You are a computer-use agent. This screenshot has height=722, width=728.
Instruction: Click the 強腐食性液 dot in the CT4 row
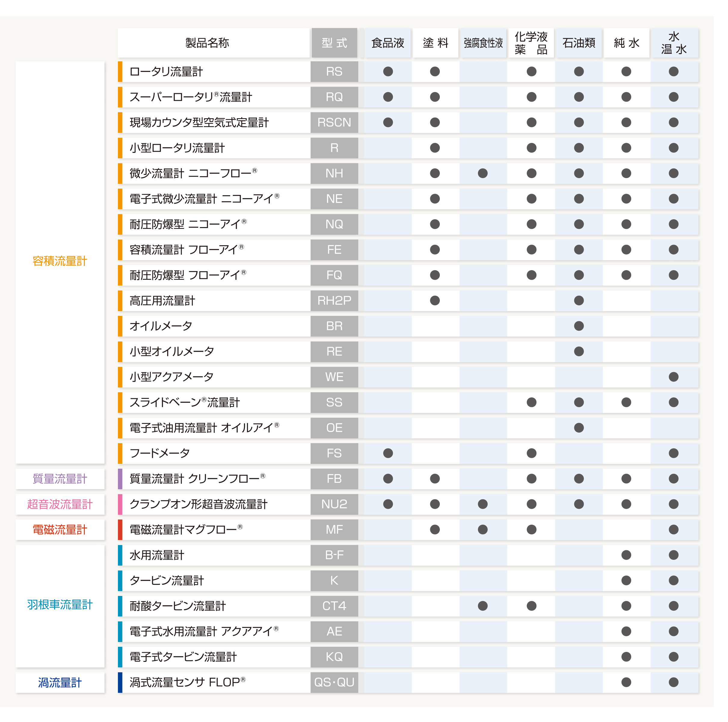click(483, 606)
